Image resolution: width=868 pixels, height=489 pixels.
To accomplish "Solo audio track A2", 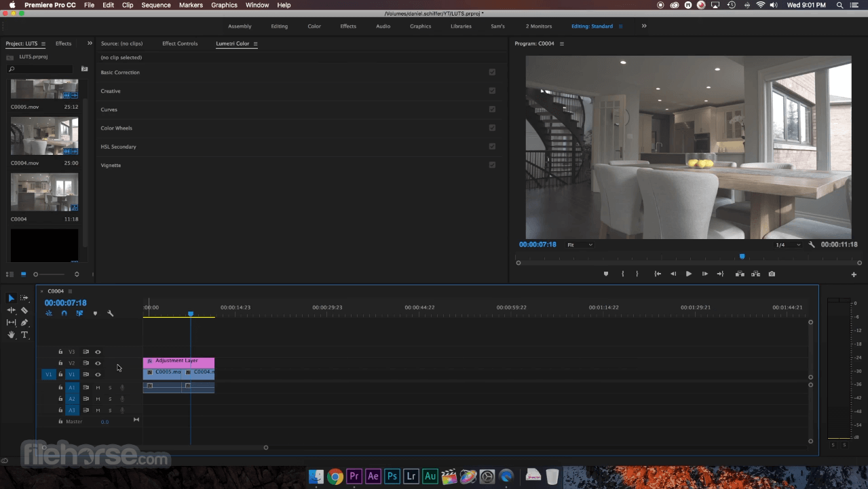I will [110, 399].
